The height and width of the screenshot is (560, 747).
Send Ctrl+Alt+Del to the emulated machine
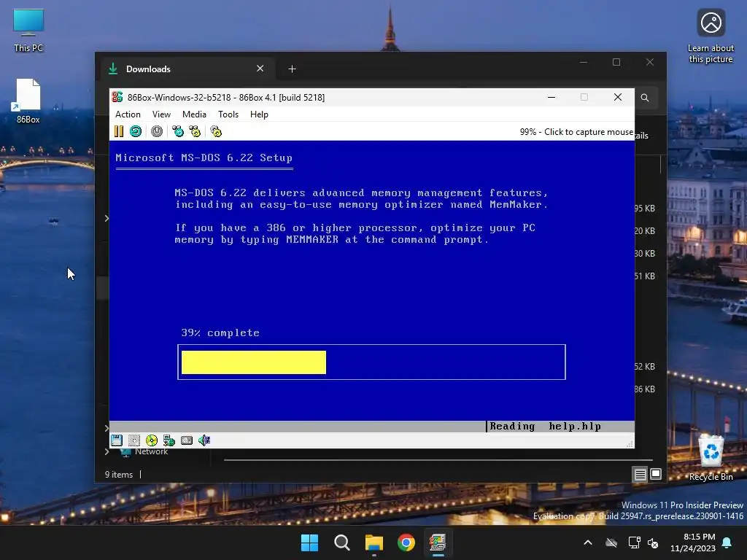pos(178,131)
